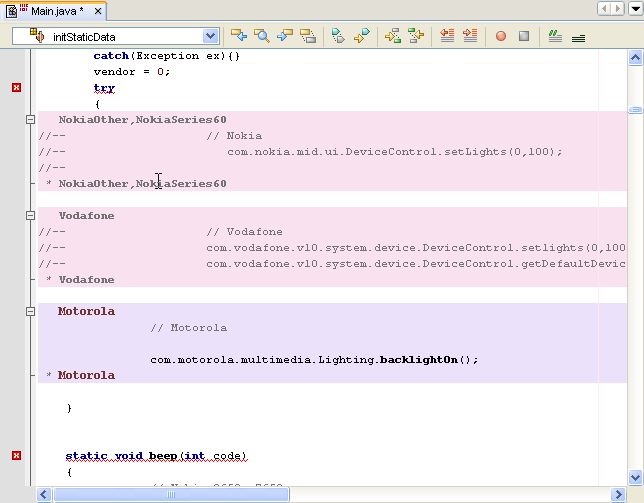Click the 'catch(Exception ex){}' code line

166,56
